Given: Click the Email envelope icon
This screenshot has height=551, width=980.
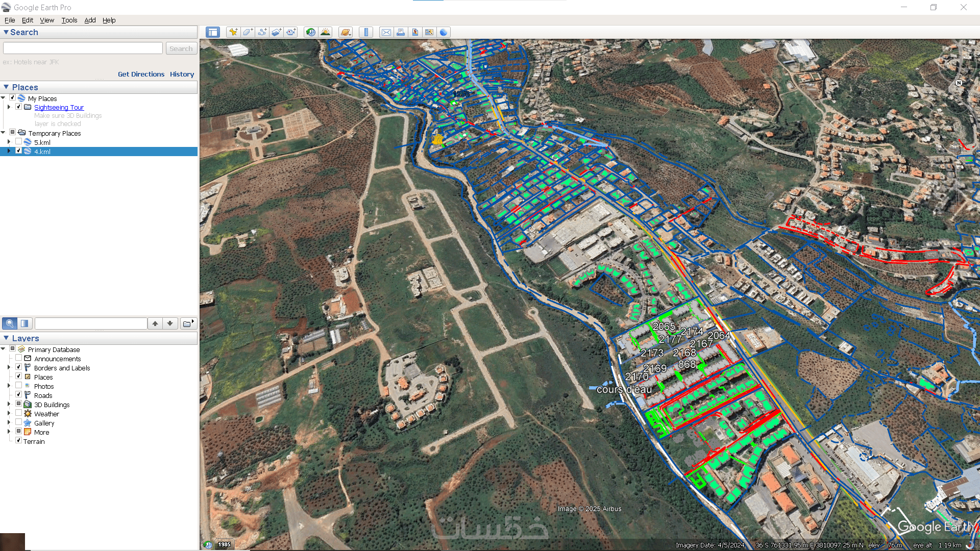Looking at the screenshot, I should coord(386,32).
